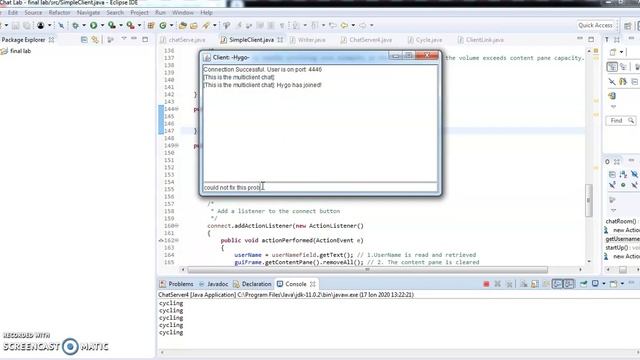
Task: Open the Project menu
Action: point(139,13)
